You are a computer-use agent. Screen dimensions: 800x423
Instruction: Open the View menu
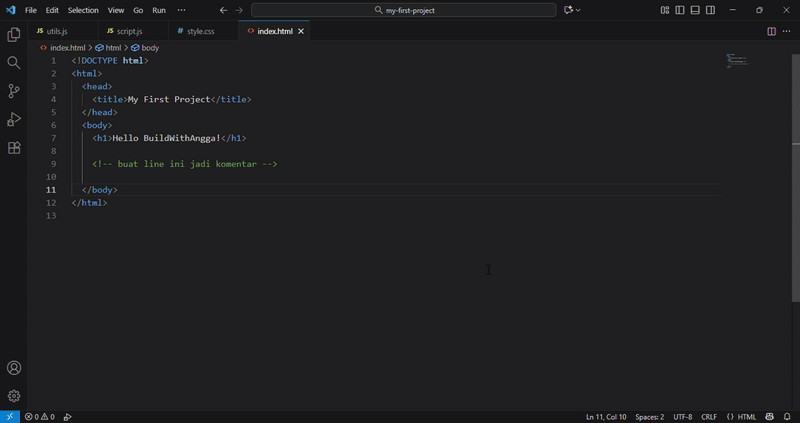(116, 10)
